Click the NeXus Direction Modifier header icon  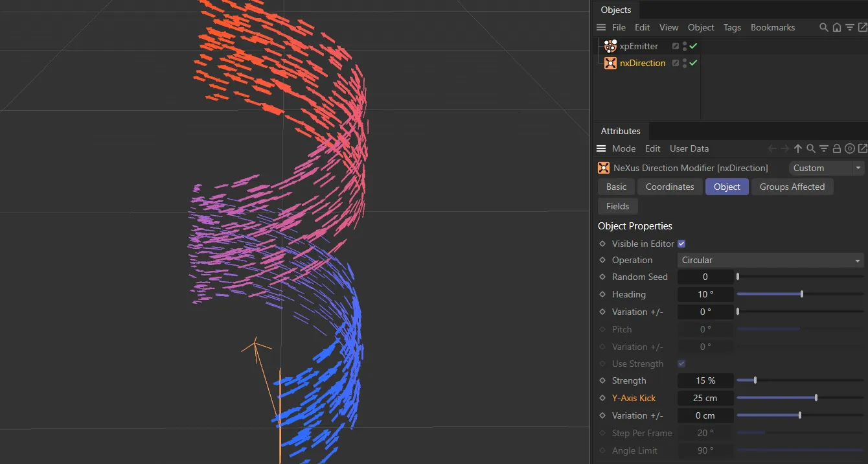(x=603, y=167)
